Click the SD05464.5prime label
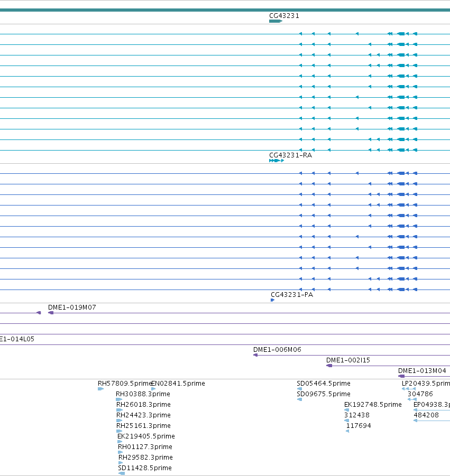 [x=324, y=384]
